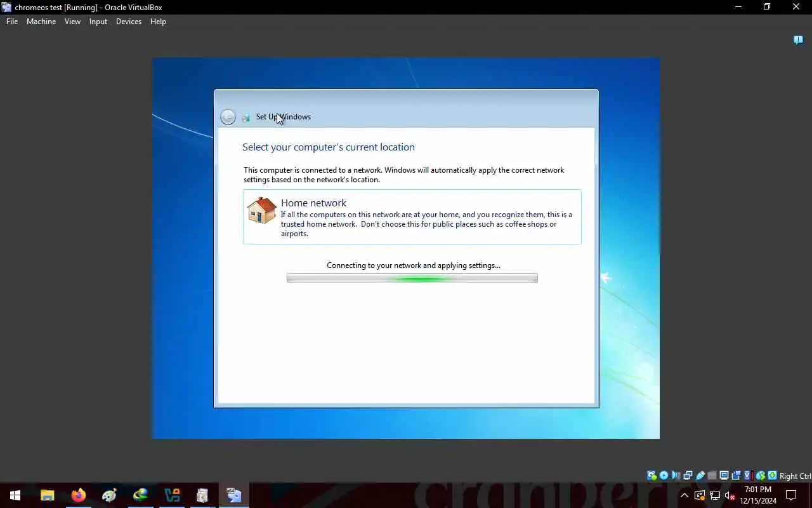Click the 'Set Up Windows' title text
This screenshot has height=508, width=812.
coord(284,117)
